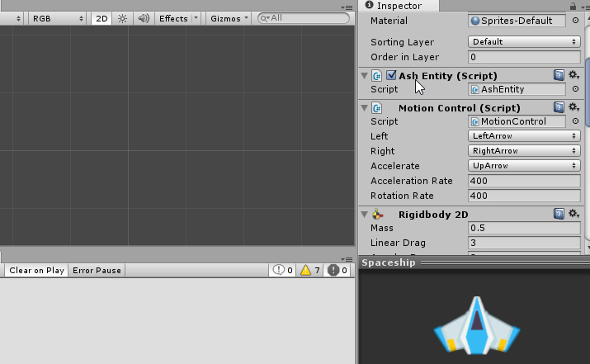Select the Inspector tab
590x364 pixels.
coord(393,6)
